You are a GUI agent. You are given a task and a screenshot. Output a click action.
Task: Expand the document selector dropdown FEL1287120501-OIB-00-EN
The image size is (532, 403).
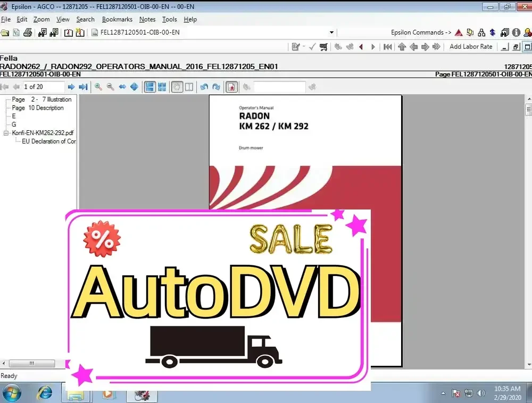[331, 32]
